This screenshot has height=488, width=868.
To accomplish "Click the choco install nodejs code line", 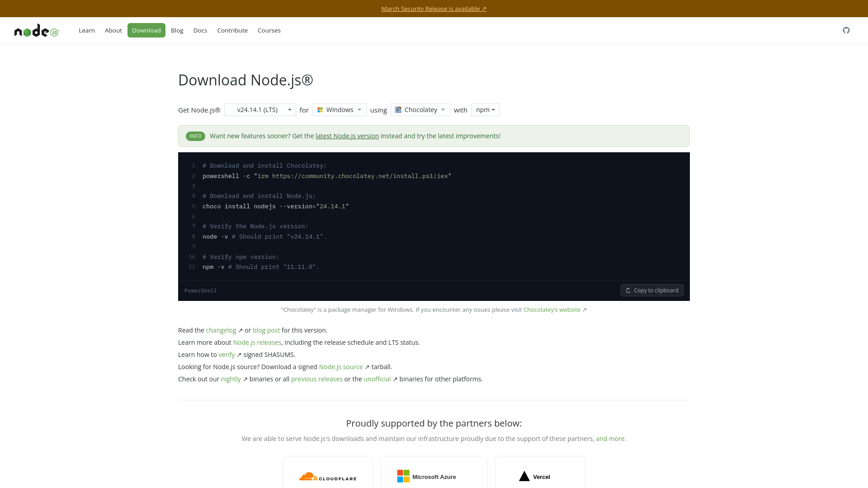I will [276, 206].
